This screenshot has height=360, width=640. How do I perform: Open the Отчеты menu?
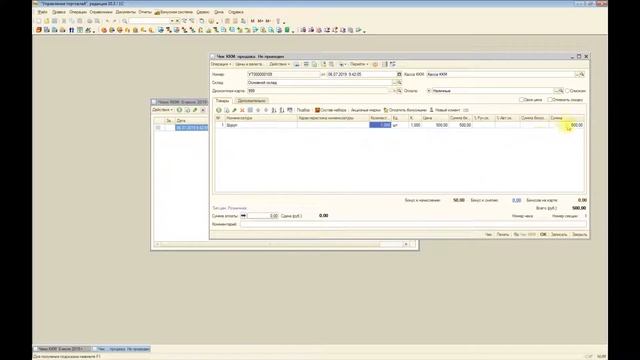click(145, 12)
